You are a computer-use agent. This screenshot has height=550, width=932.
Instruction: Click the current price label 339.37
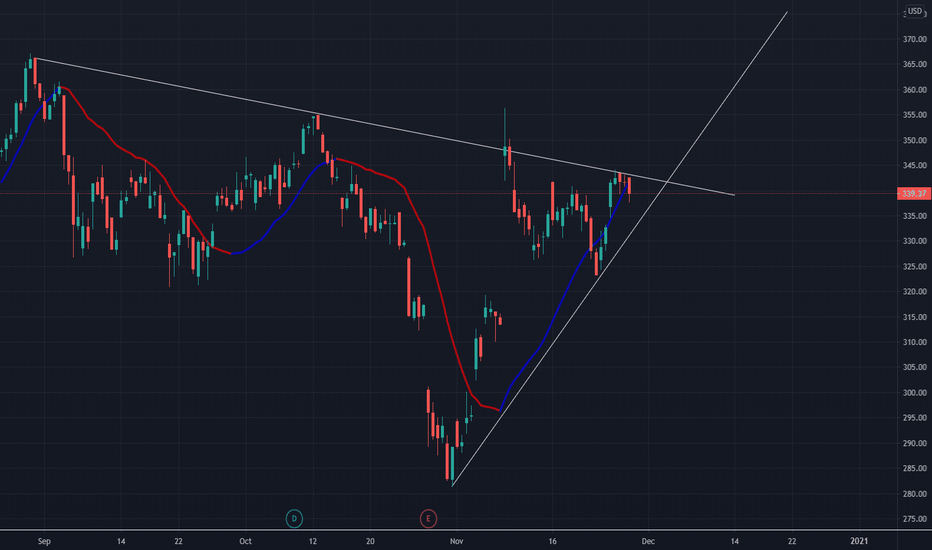click(914, 193)
